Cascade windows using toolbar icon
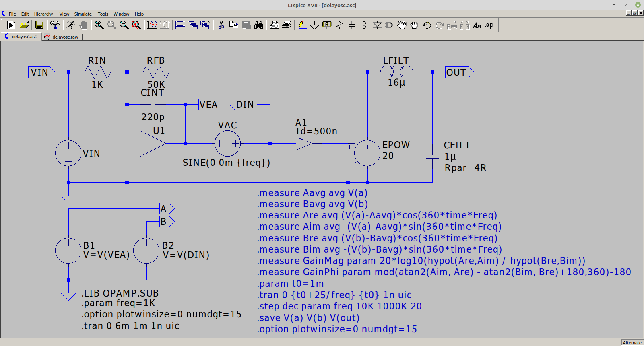Image resolution: width=644 pixels, height=346 pixels. tap(193, 25)
